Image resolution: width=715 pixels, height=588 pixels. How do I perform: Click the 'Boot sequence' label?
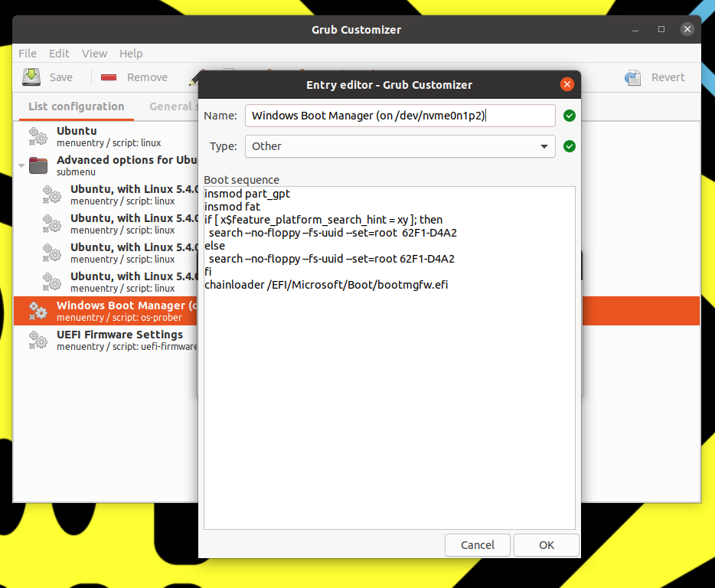[241, 180]
